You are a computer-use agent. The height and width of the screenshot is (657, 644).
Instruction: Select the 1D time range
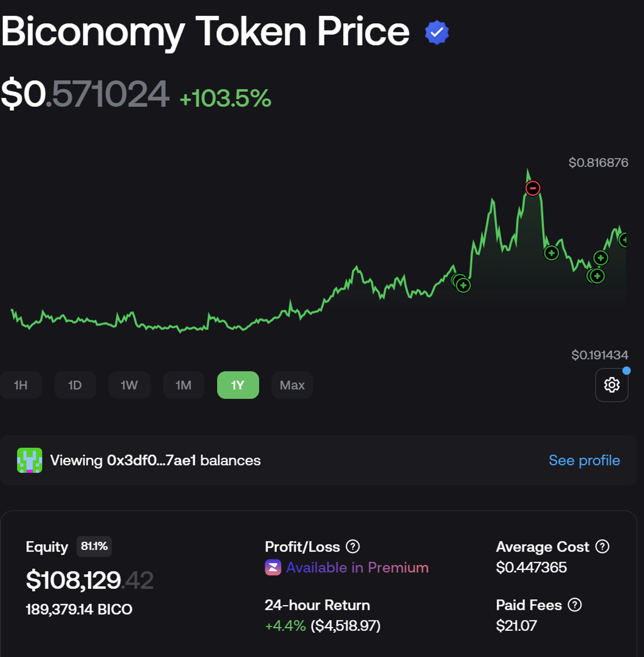click(75, 385)
